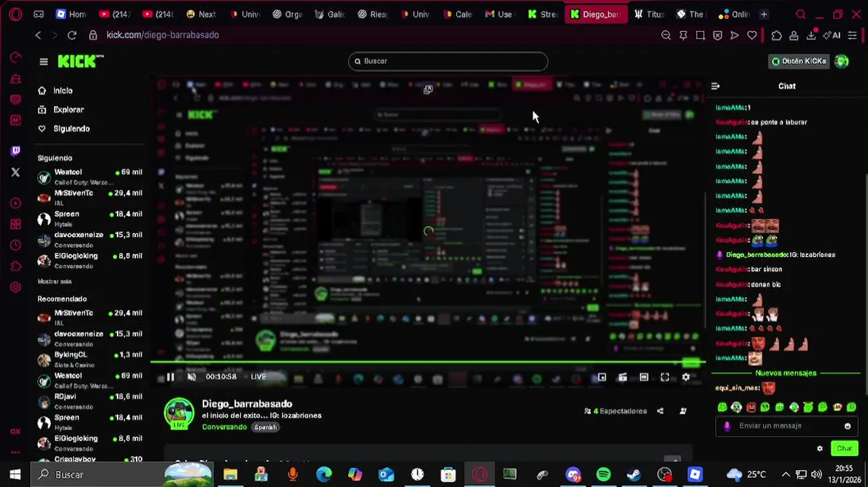Image resolution: width=868 pixels, height=487 pixels.
Task: Send message with green Chat button
Action: (x=845, y=448)
